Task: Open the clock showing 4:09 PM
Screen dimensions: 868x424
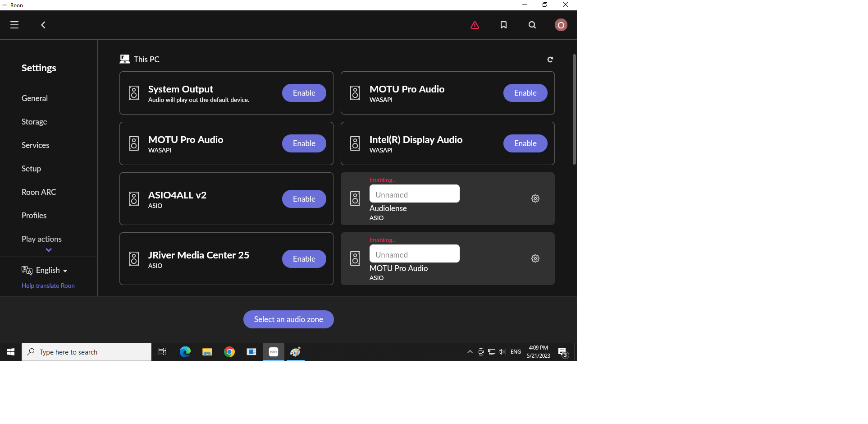Action: point(539,352)
